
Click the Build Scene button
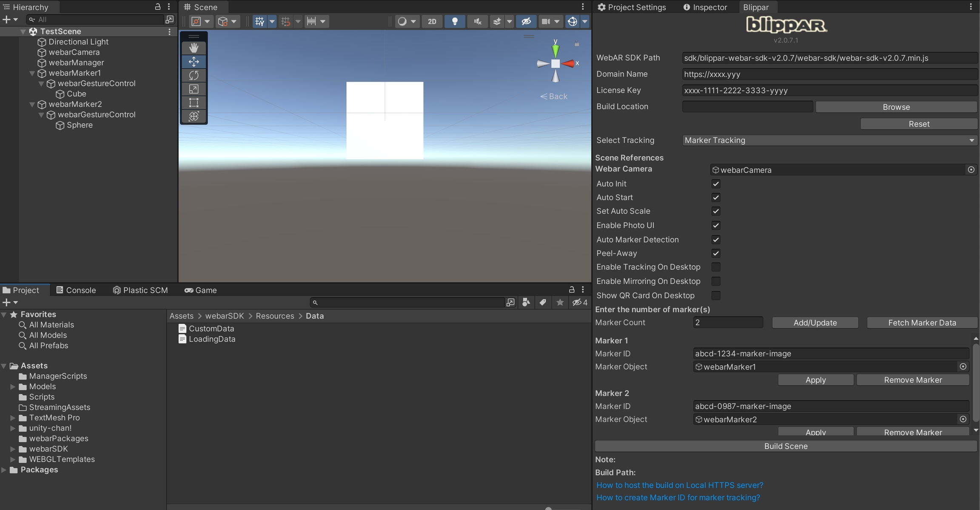click(x=786, y=446)
